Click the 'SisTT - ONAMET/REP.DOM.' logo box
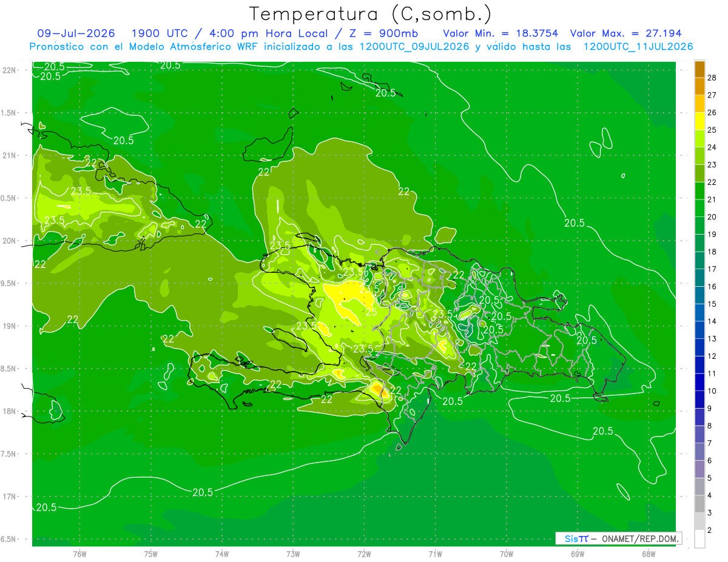 [618, 538]
